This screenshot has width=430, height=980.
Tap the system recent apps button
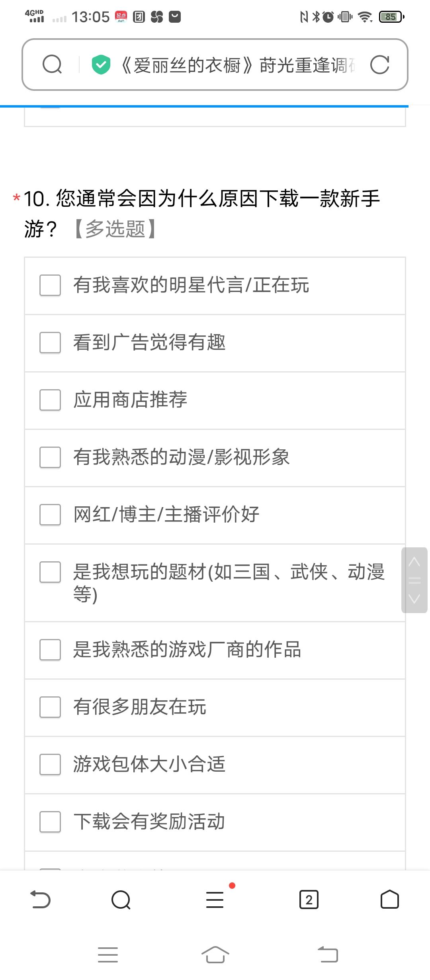coord(108,955)
